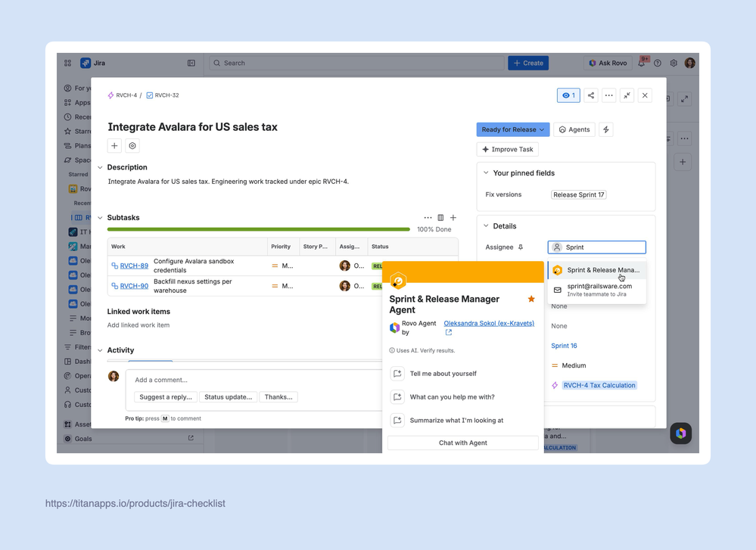Click the Story P... column header
Screen dimensions: 756x550
[x=316, y=247]
